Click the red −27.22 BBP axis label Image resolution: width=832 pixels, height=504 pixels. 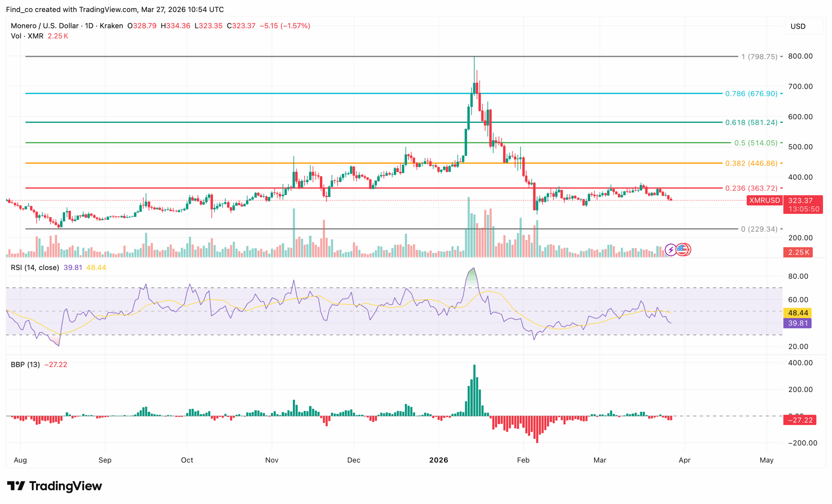pyautogui.click(x=800, y=420)
